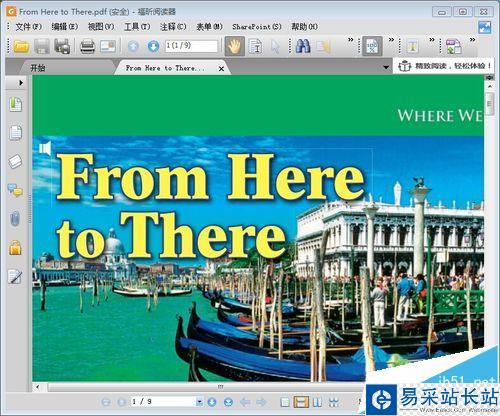This screenshot has height=416, width=500.
Task: Select the Hand tool
Action: tap(235, 46)
